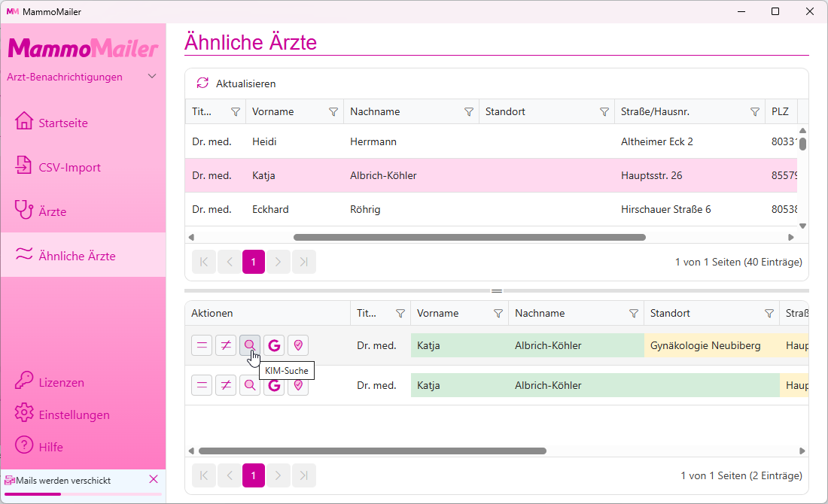828x504 pixels.
Task: Click page 1 button under the upper table
Action: click(254, 262)
